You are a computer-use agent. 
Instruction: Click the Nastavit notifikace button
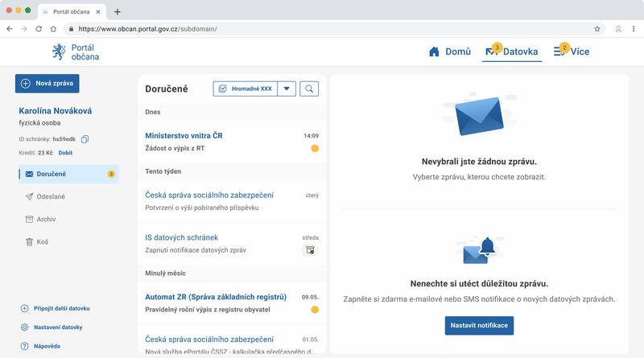(x=479, y=326)
